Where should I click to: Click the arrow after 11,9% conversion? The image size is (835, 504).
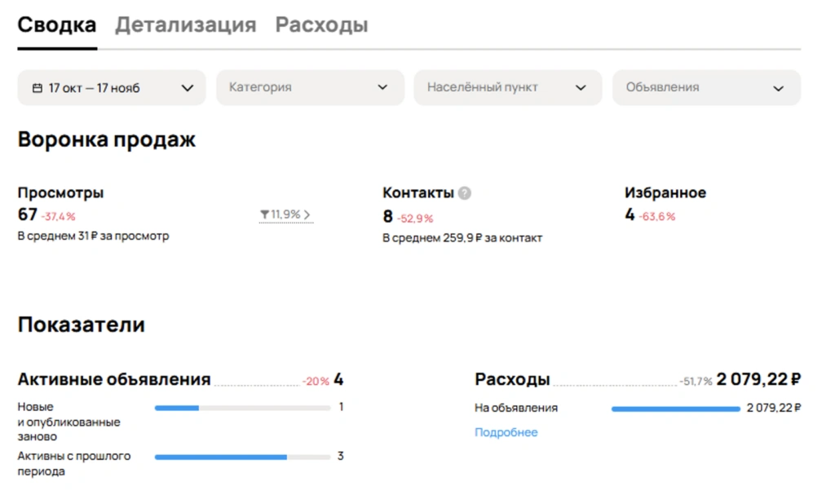coord(307,214)
